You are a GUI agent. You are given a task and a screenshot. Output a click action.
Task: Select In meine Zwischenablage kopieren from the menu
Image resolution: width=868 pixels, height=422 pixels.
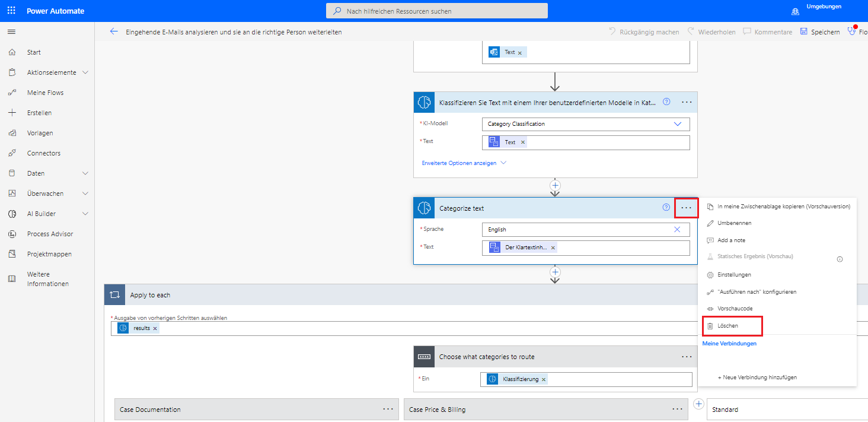[x=778, y=207]
